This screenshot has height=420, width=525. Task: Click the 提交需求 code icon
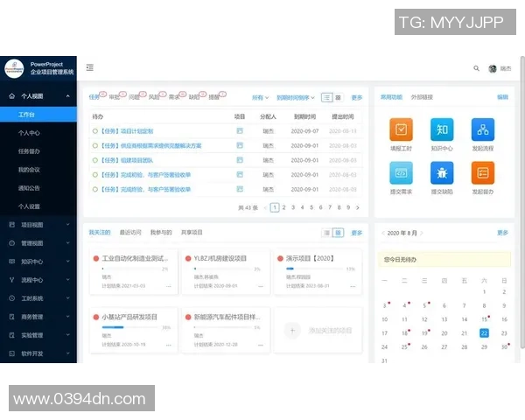tap(401, 172)
